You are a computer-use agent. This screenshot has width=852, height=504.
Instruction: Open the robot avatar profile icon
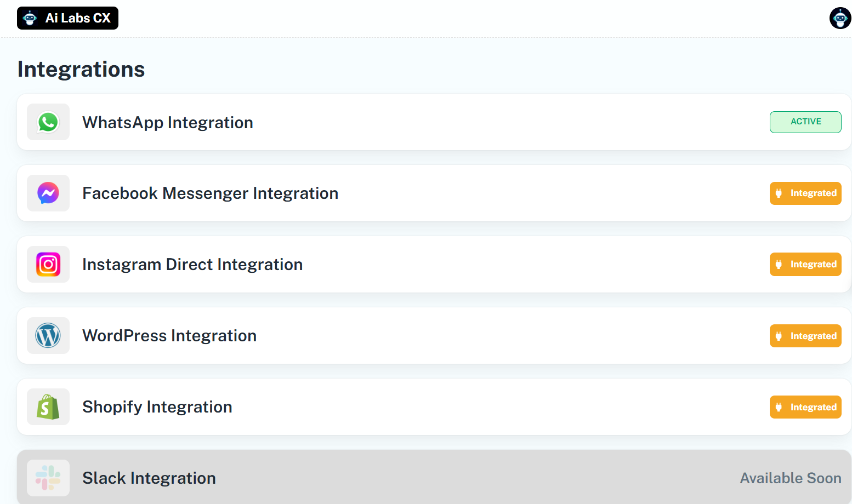840,18
